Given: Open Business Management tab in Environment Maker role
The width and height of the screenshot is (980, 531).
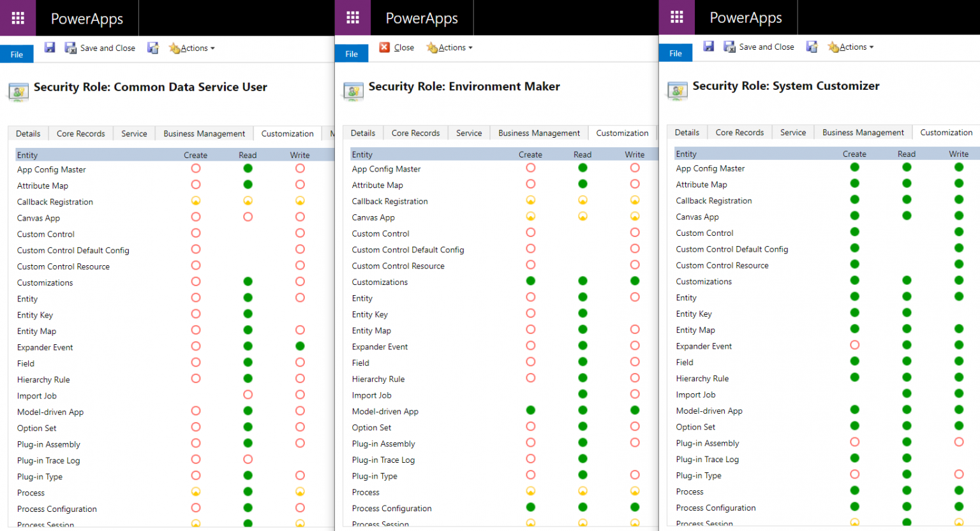Looking at the screenshot, I should pyautogui.click(x=539, y=133).
